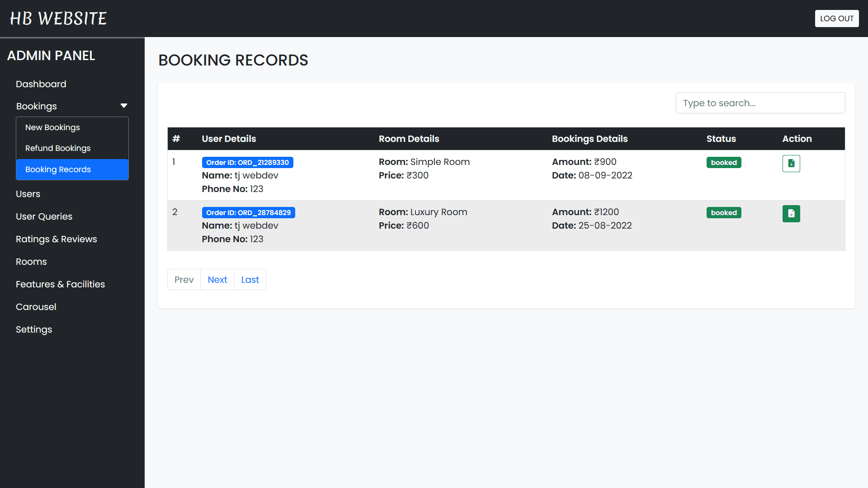This screenshot has height=488, width=868.
Task: Go to Refund Bookings
Action: [x=58, y=148]
